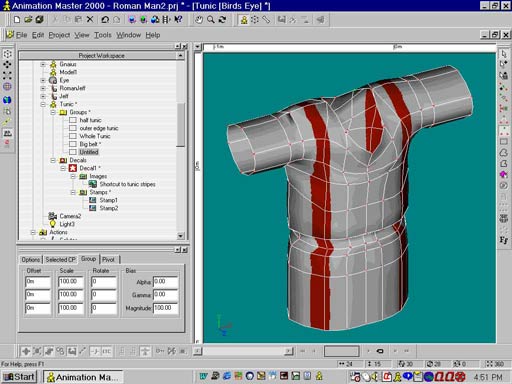Screen dimensions: 512x384
Task: Switch to the Selected CP tab
Action: pyautogui.click(x=61, y=259)
